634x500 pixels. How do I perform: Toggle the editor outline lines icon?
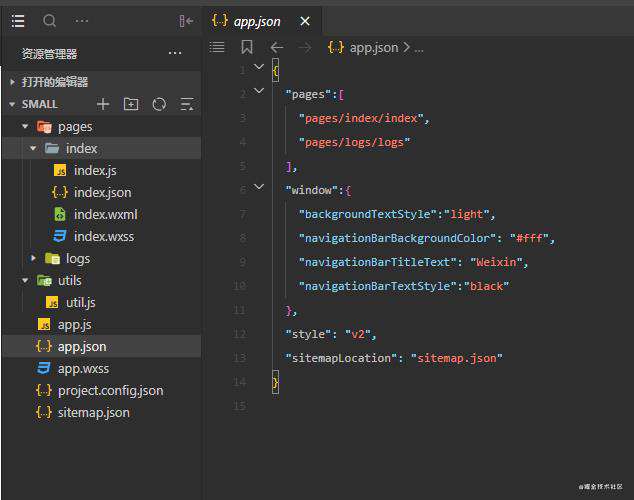pyautogui.click(x=217, y=47)
